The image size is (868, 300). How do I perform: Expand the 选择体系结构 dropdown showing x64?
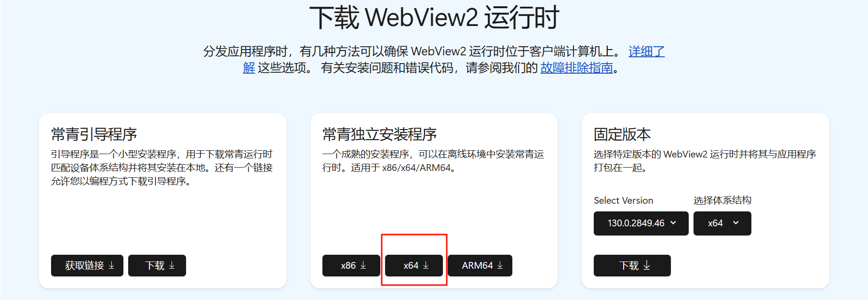click(x=722, y=223)
